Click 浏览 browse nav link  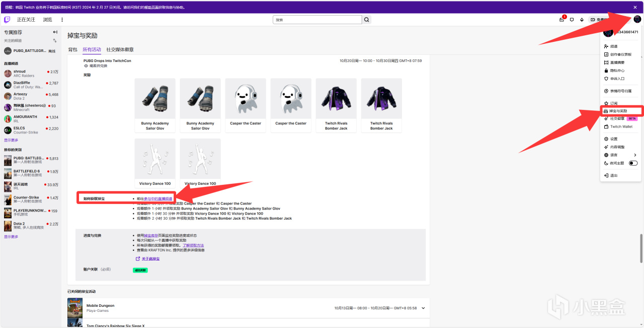point(47,20)
